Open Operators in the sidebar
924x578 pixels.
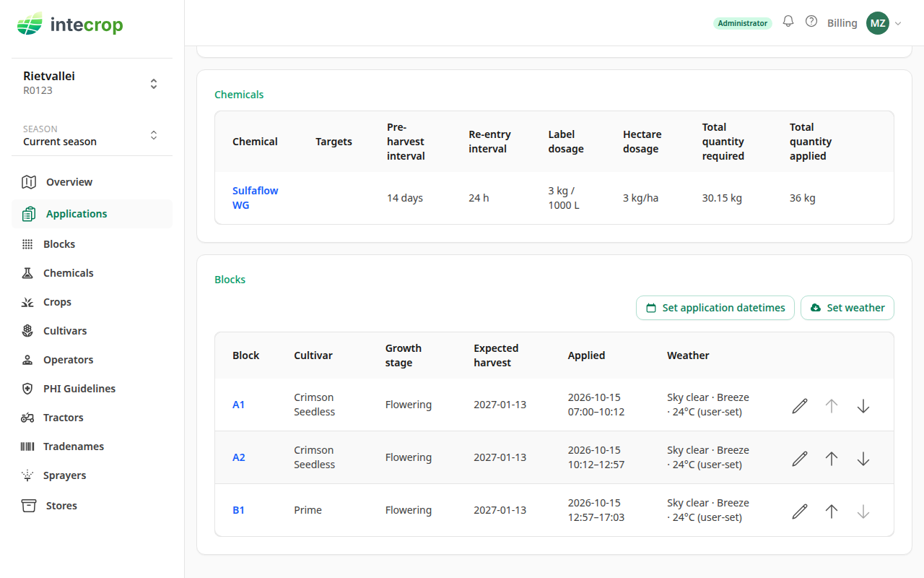coord(92,360)
